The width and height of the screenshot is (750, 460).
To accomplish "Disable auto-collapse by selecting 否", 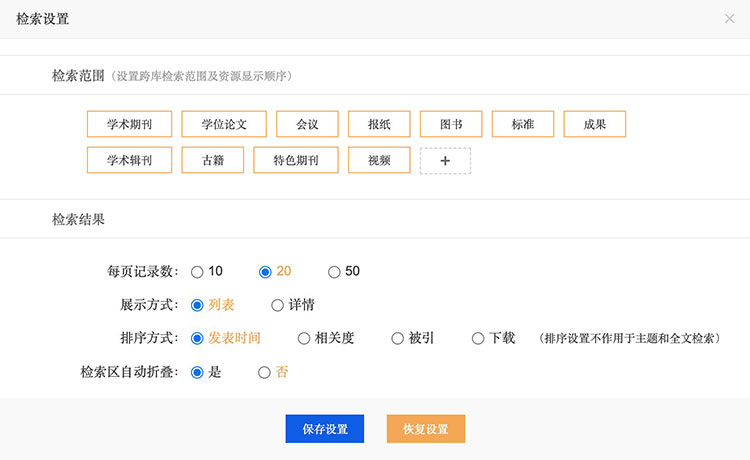I will tap(265, 373).
